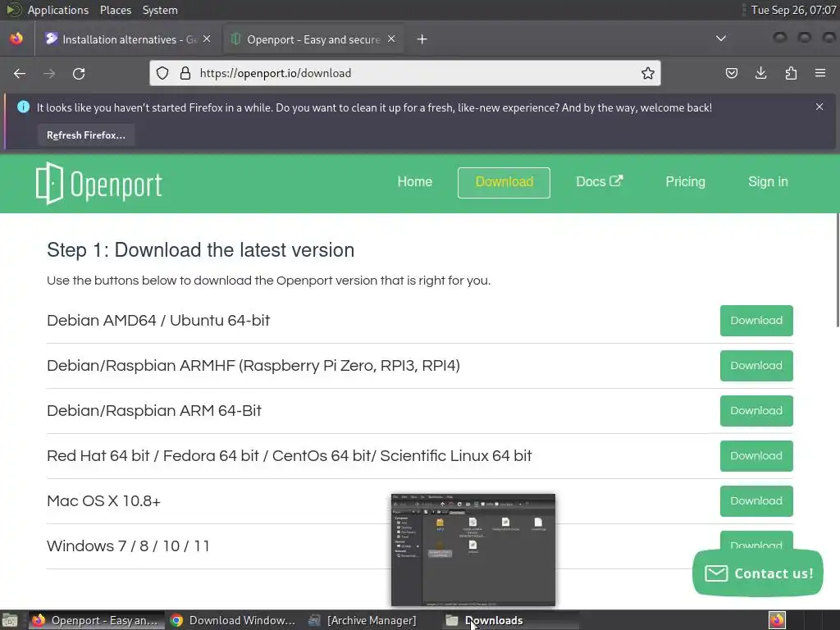Image resolution: width=840 pixels, height=630 pixels.
Task: Select the Windows 7 / 8 / 10 / 11 label
Action: pyautogui.click(x=128, y=546)
